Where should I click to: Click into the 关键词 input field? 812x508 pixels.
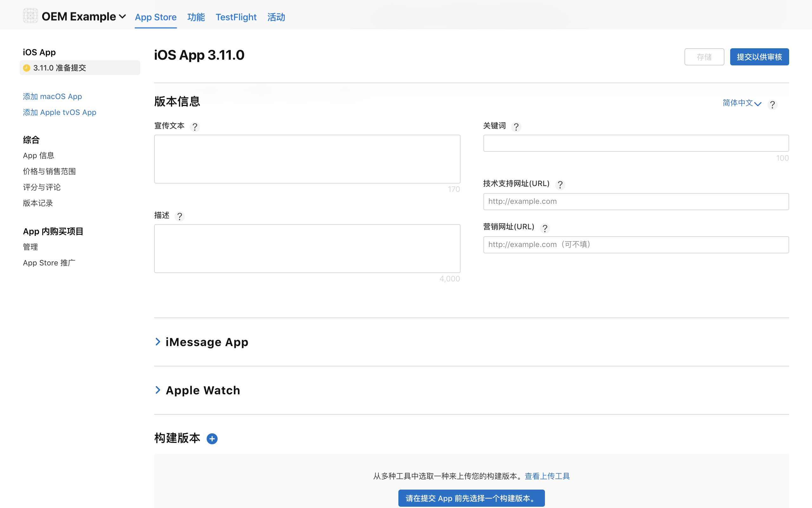pyautogui.click(x=636, y=143)
